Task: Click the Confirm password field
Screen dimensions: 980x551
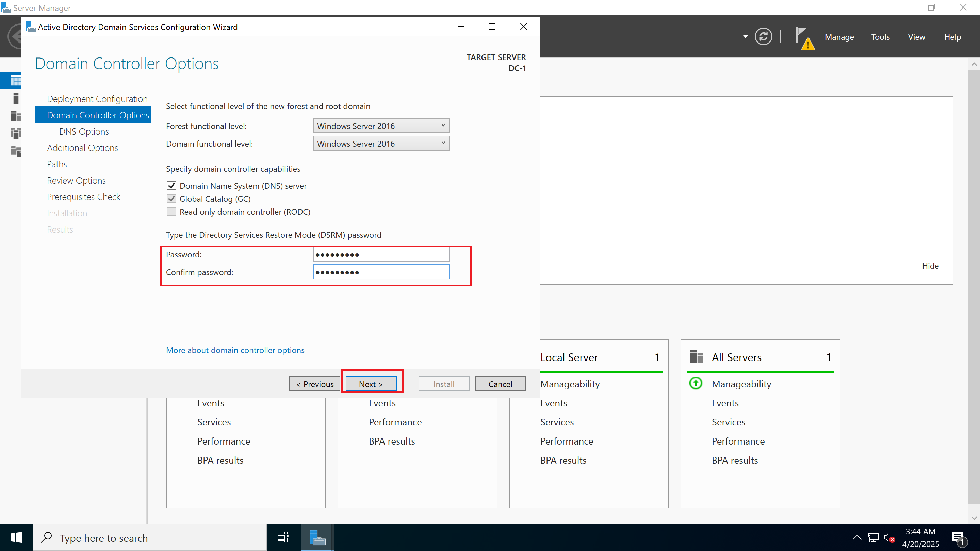Action: click(381, 272)
